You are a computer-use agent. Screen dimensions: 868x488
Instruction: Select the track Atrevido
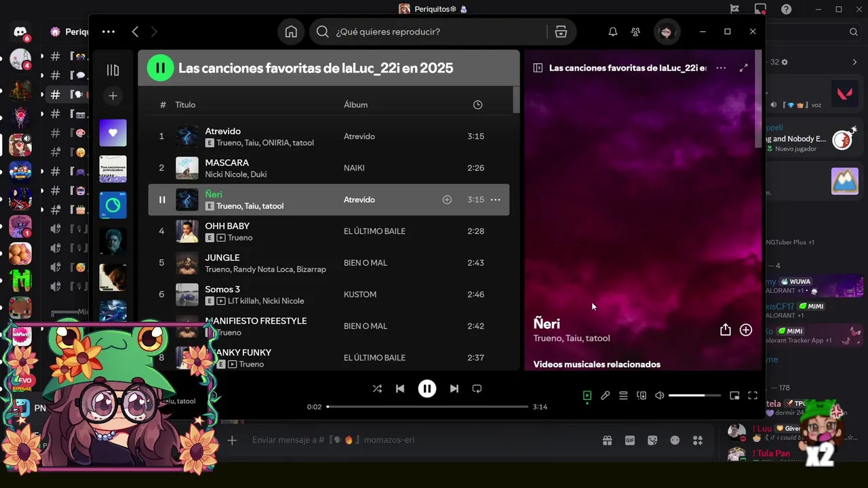pos(329,136)
